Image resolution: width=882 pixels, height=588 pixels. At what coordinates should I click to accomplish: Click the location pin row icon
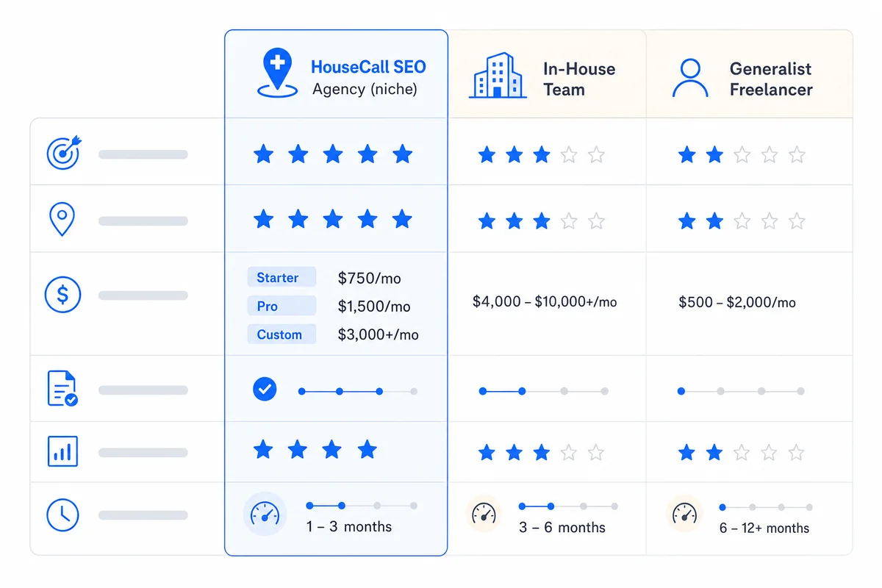coord(62,220)
